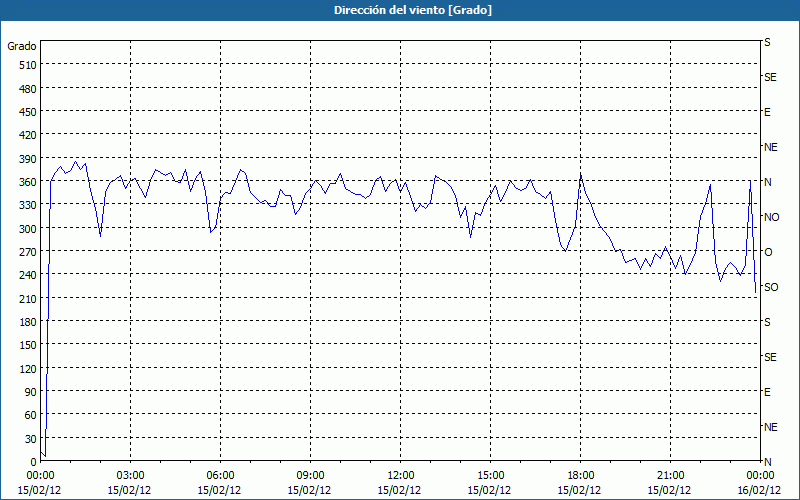Click the 'NO' compass direction label
Screen dimensions: 800x500
771,217
